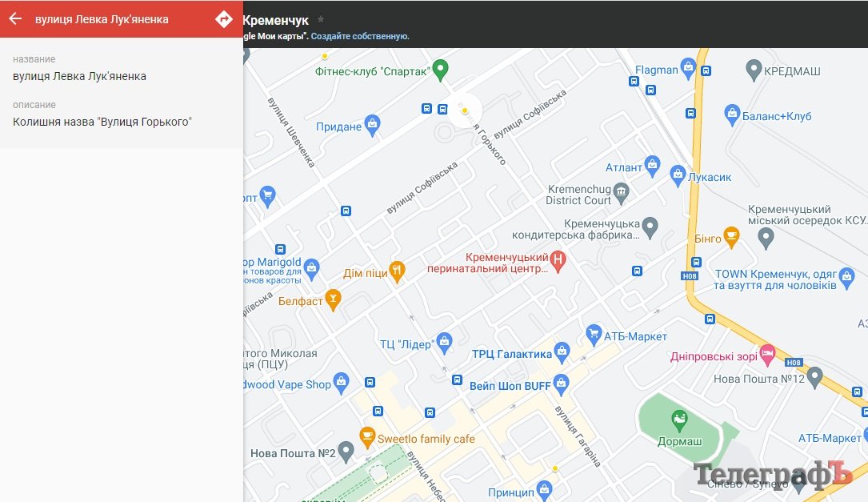Select the Фітнес-клуб "Спартак" green pin
The width and height of the screenshot is (868, 502).
coord(439,70)
